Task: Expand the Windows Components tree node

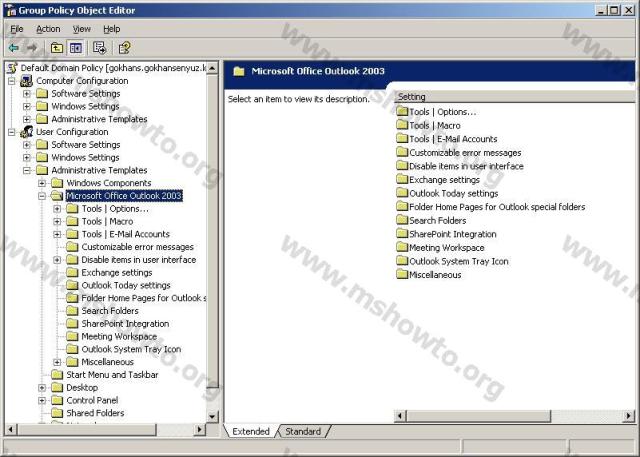Action: (x=42, y=183)
